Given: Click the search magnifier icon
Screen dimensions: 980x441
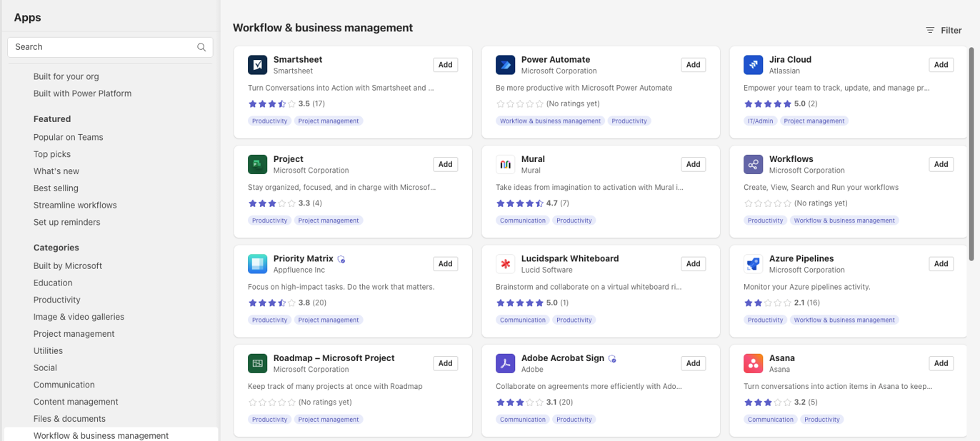Looking at the screenshot, I should pos(201,46).
